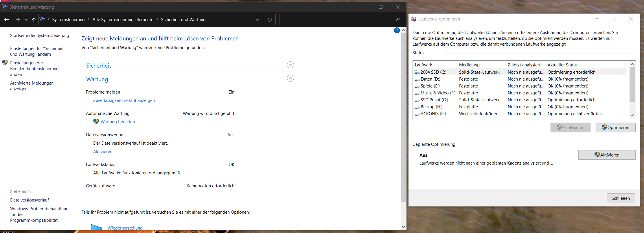The image size is (644, 233).
Task: Sort by the Medientyp column header
Action: (x=481, y=65)
